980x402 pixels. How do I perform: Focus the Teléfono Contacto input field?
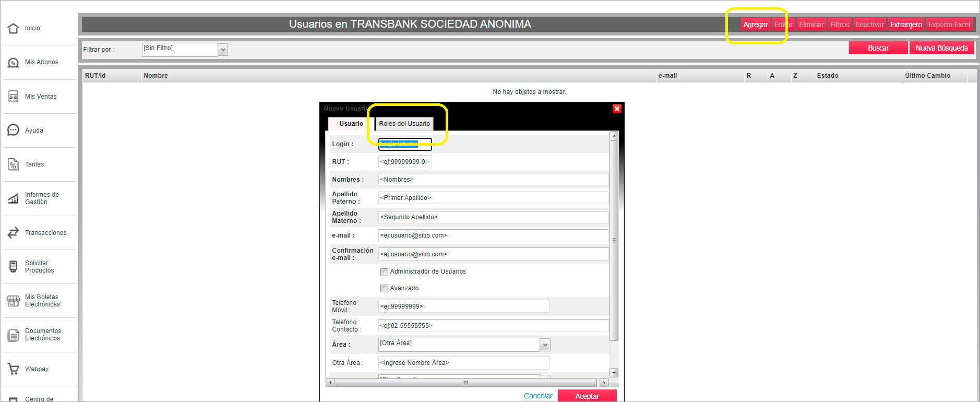493,326
